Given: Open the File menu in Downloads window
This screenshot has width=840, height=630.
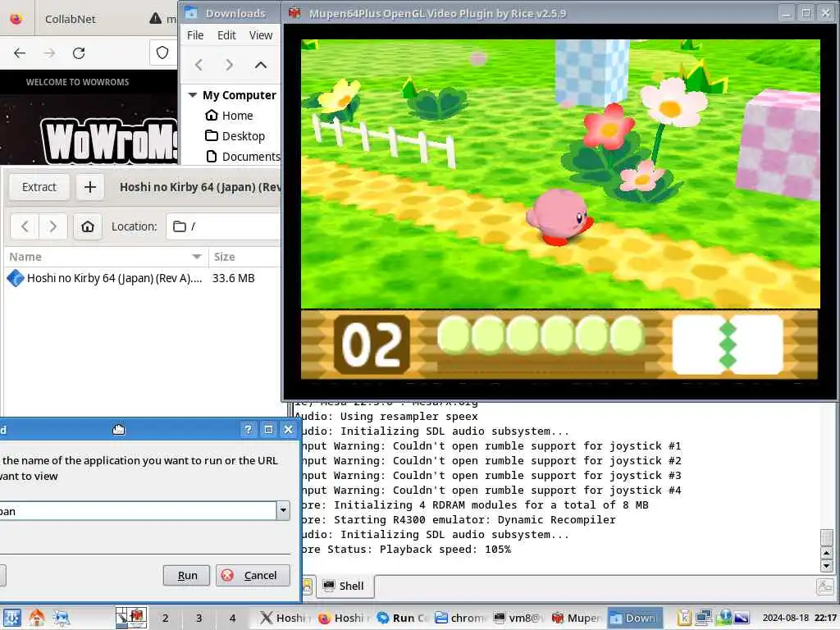Looking at the screenshot, I should (x=195, y=35).
